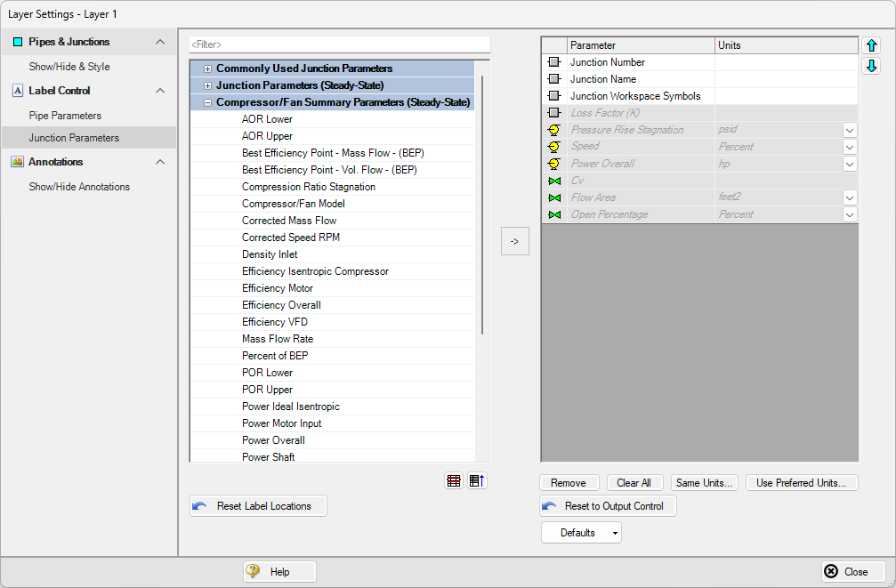896x588 pixels.
Task: Click the Units column header
Action: point(787,45)
